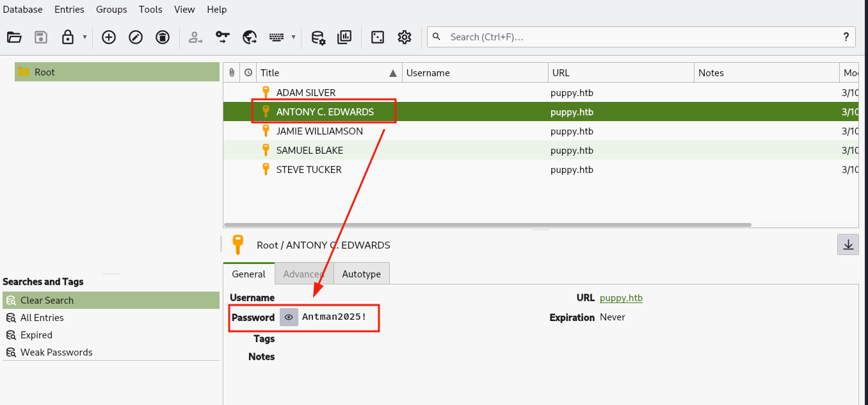868x405 pixels.
Task: Click the Edit Entry pencil icon
Action: 136,37
